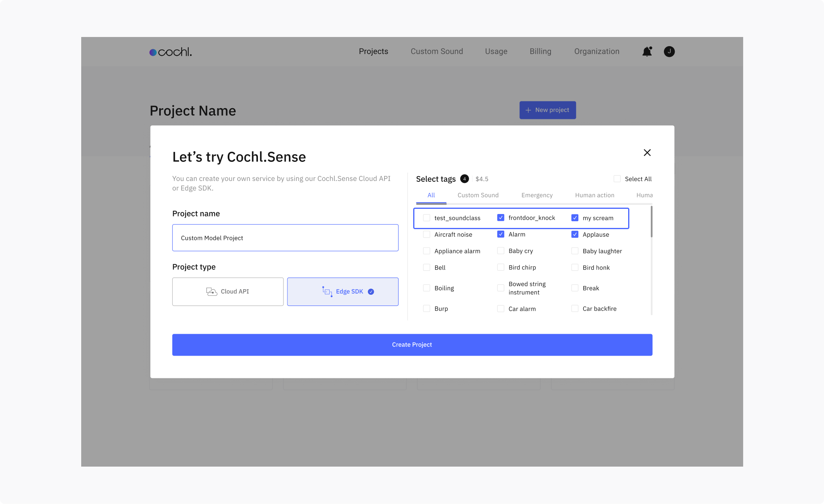
Task: Open the notifications bell
Action: coord(647,51)
